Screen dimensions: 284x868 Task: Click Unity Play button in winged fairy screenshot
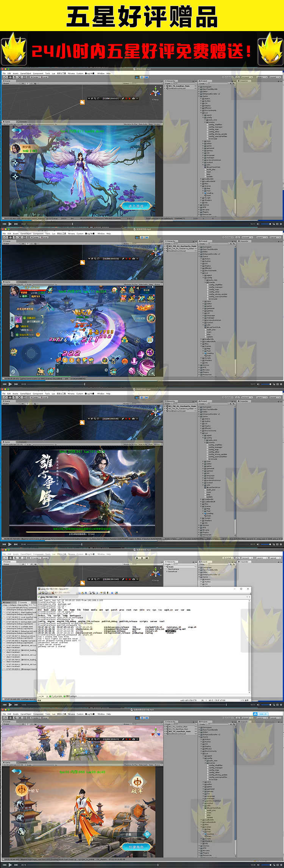(x=137, y=77)
